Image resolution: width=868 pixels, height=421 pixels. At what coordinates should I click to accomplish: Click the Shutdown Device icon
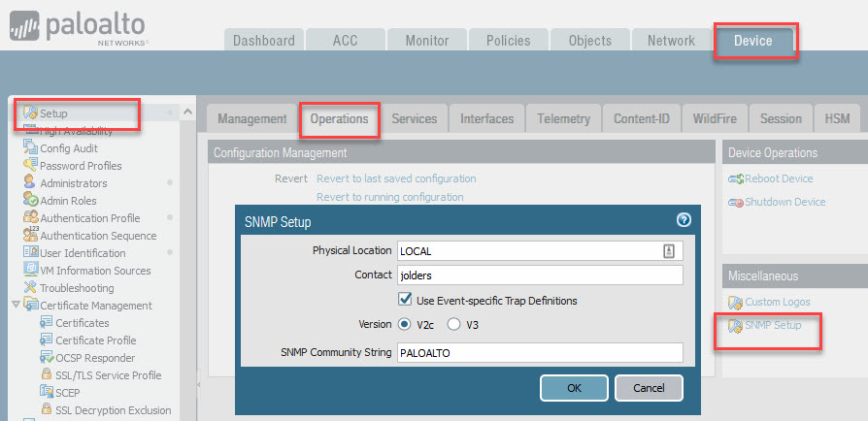point(736,203)
